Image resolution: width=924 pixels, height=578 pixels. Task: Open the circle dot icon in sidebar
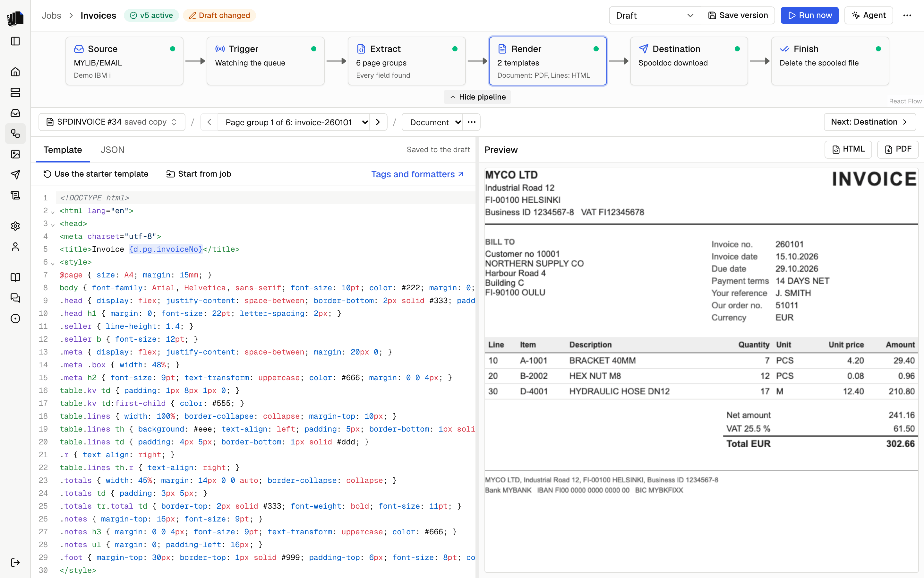click(15, 319)
